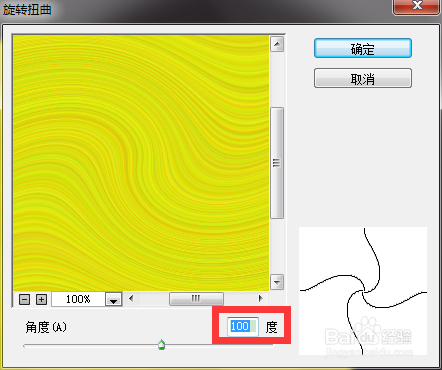Click the preview's vertical scrollbar down arrow
The image size is (442, 370).
[x=277, y=282]
